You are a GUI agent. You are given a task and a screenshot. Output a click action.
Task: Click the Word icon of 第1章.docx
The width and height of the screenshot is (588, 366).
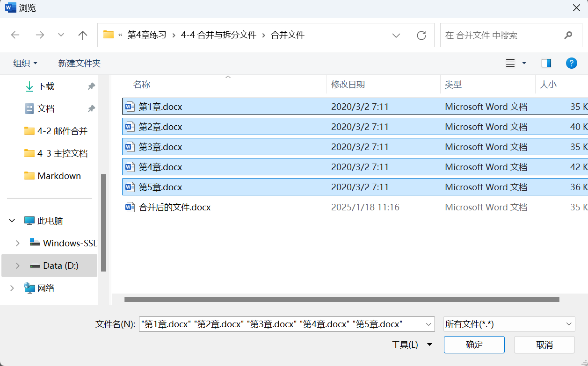(x=130, y=107)
